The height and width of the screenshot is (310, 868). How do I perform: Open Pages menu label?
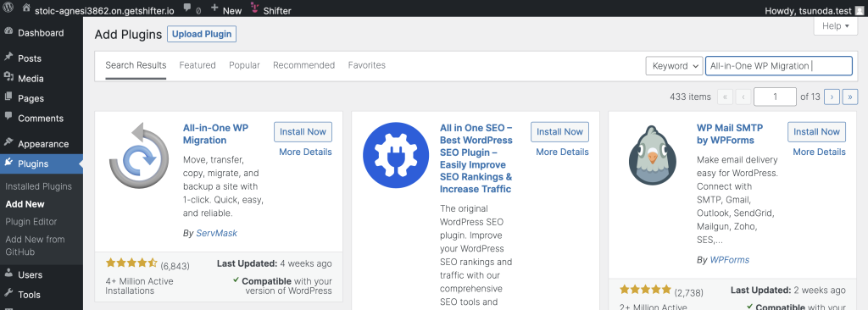pyautogui.click(x=31, y=98)
